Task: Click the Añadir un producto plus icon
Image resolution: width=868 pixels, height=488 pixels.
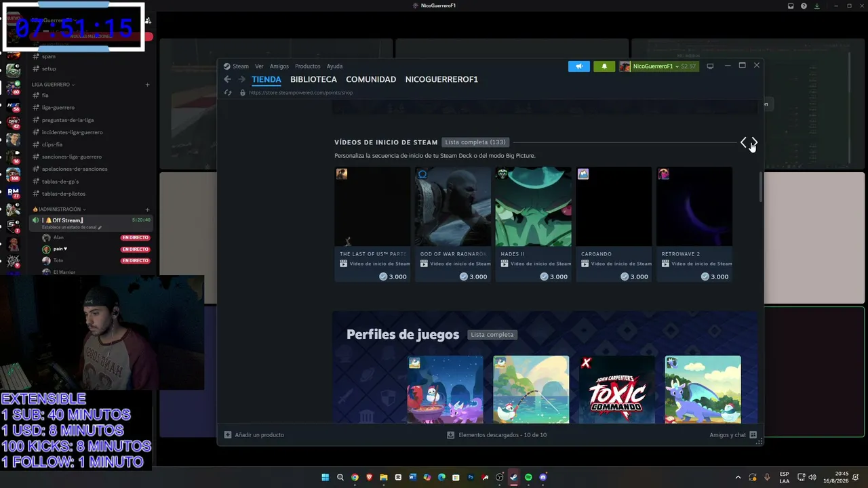Action: [228, 435]
